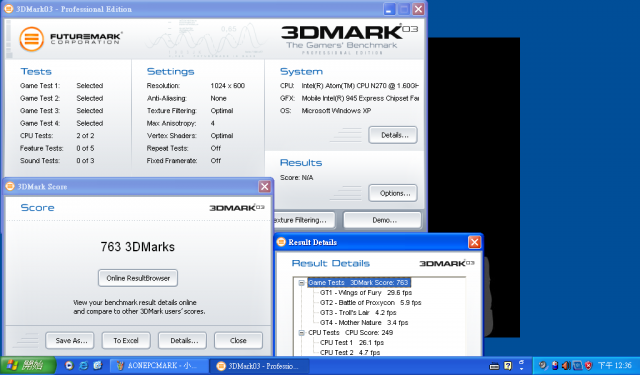Click the 3DMark Score window title icon

[10, 186]
